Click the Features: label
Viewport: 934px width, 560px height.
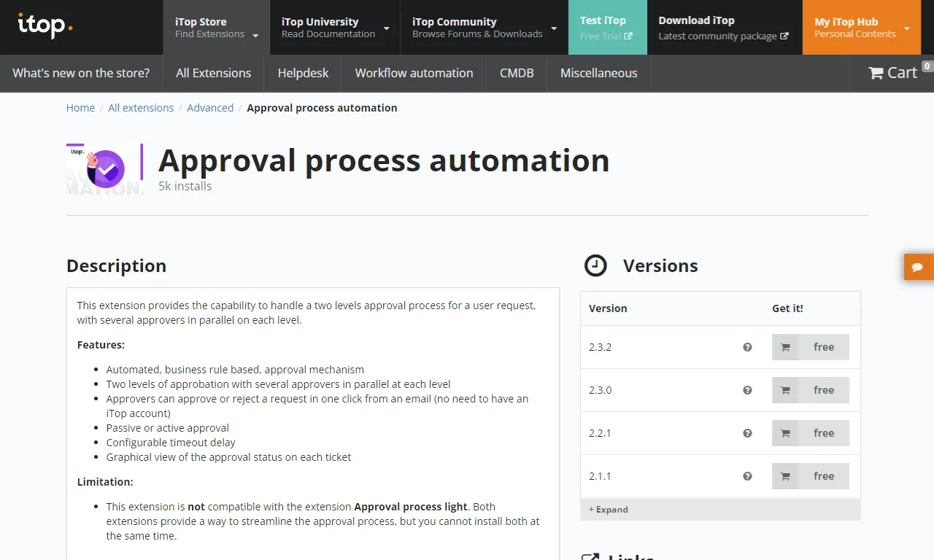tap(101, 345)
